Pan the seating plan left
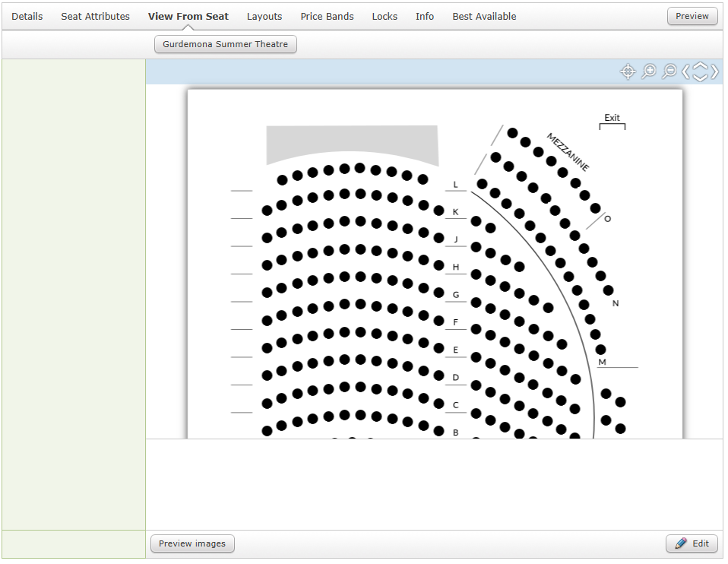 click(x=685, y=71)
